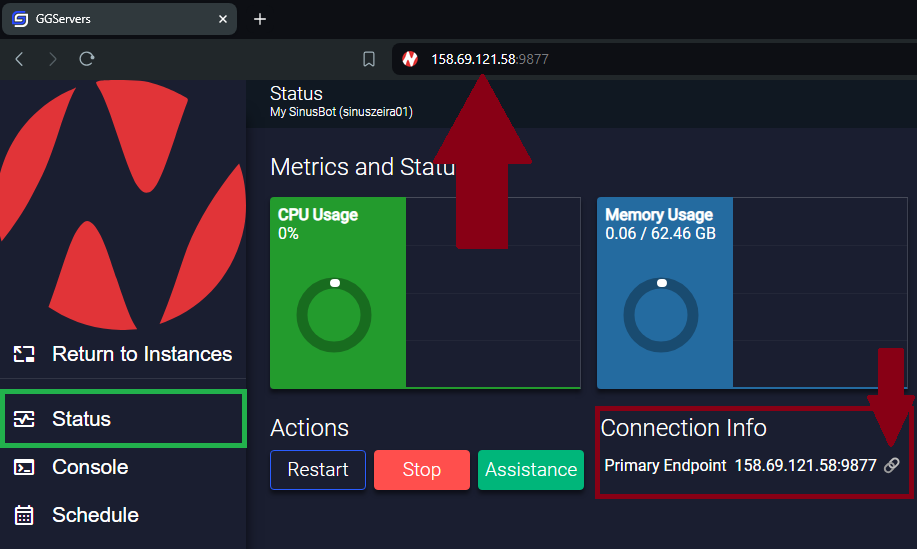Click the Memory Usage gauge ring
Viewport: 917px width, 549px height.
coord(661,316)
